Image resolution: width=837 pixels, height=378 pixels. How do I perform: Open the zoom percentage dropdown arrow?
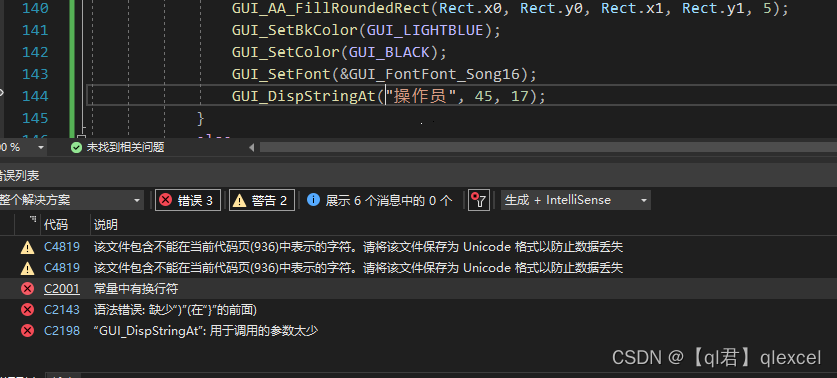[x=41, y=147]
